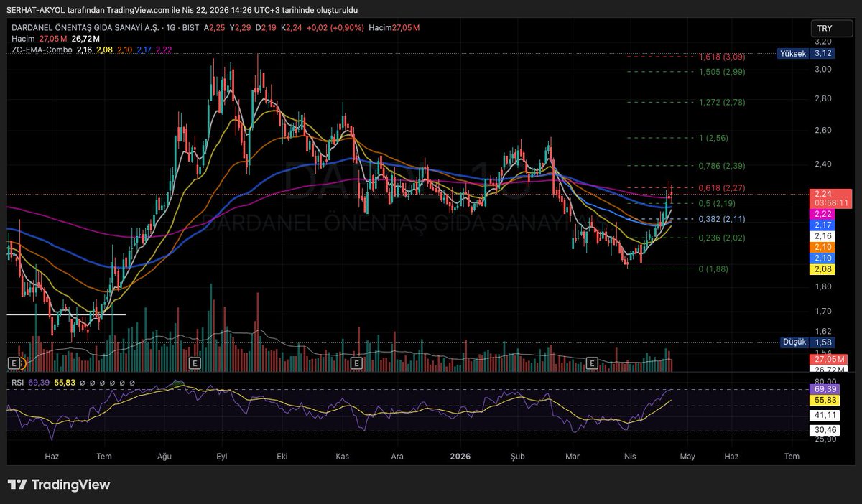Select the ZC-EMA-Combo indicator legend

(41, 50)
